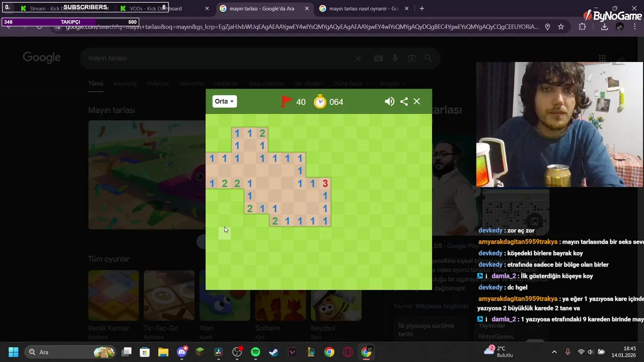The height and width of the screenshot is (362, 644).
Task: Expand the Daha fazla menu
Action: click(x=351, y=83)
